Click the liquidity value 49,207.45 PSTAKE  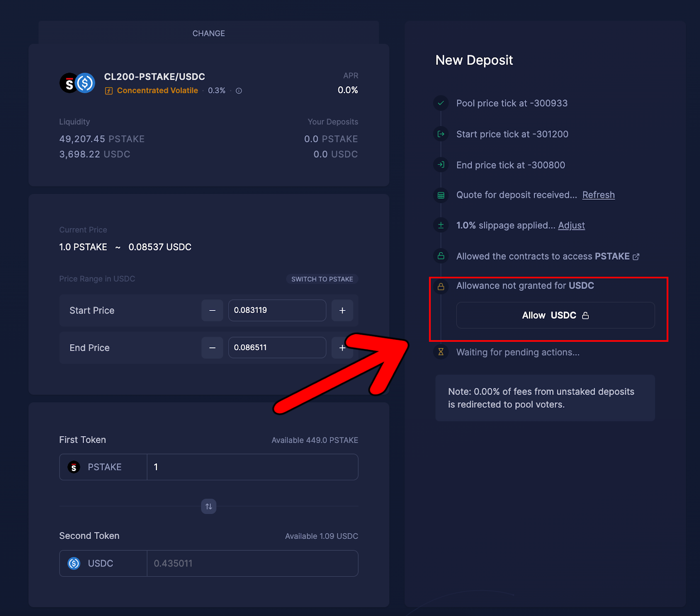click(102, 139)
